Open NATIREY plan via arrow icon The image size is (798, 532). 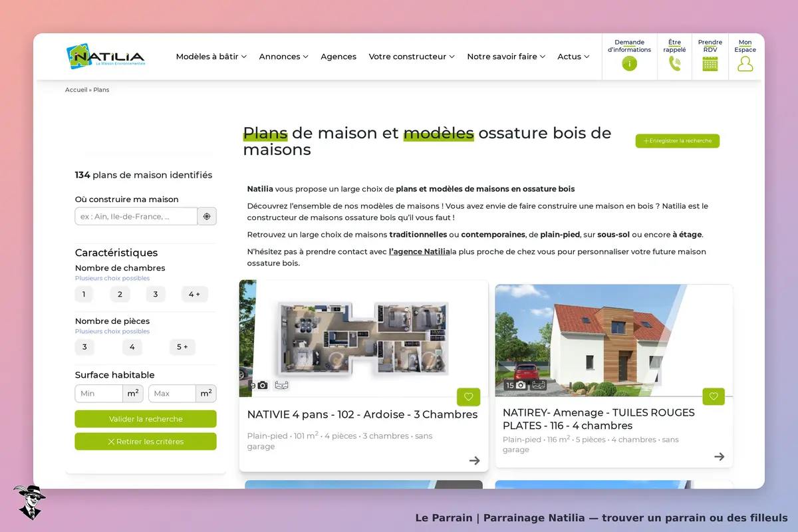(x=719, y=456)
